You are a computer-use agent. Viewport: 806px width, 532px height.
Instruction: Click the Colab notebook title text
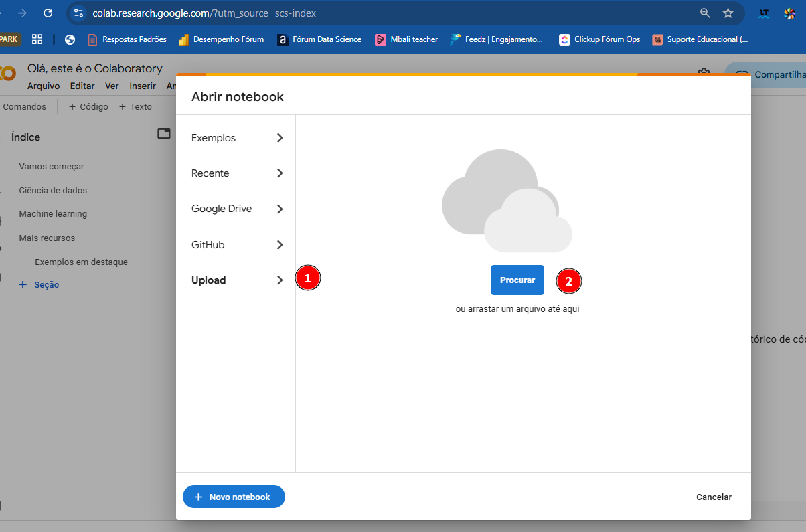[95, 68]
